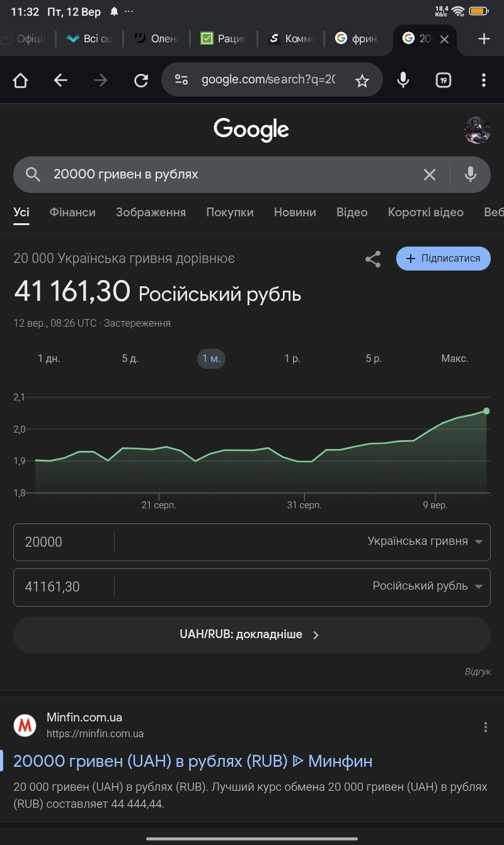Expand UAH/RUB: докладніше details
Viewport: 504px width, 845px height.
[x=251, y=634]
